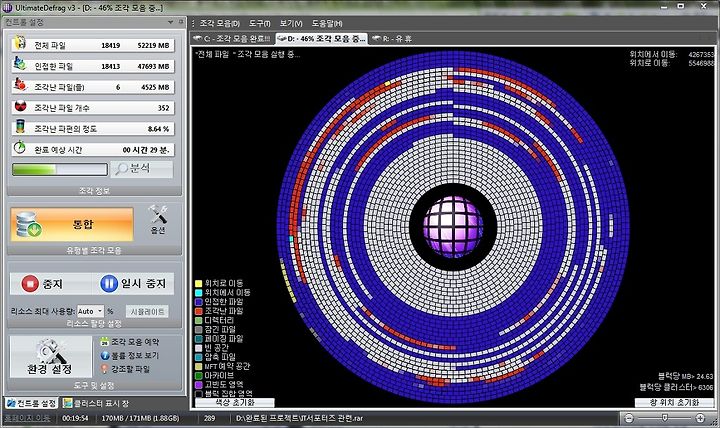Open the 조각 모음(D) menu
720x428 pixels.
(x=219, y=23)
